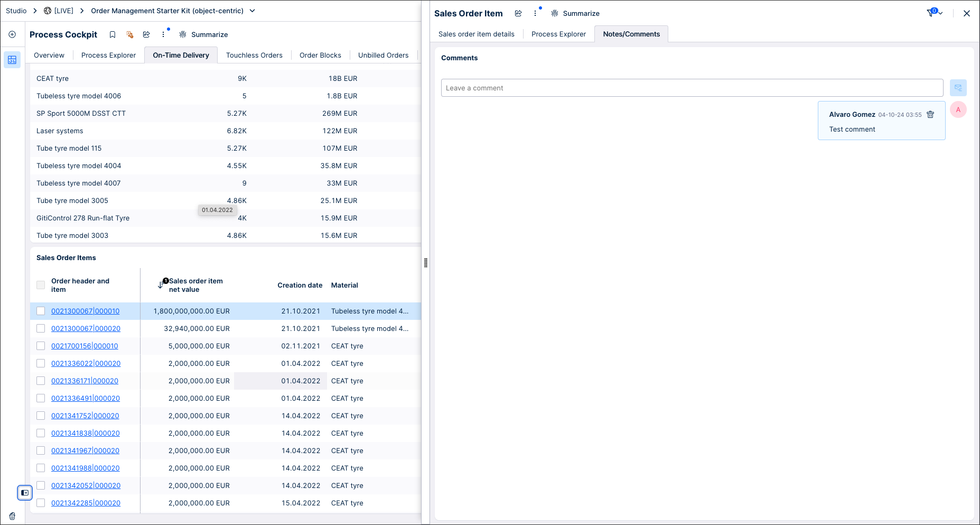Click the 1,800,000,000.00 EUR net value cell
The height and width of the screenshot is (525, 980).
[x=191, y=311]
